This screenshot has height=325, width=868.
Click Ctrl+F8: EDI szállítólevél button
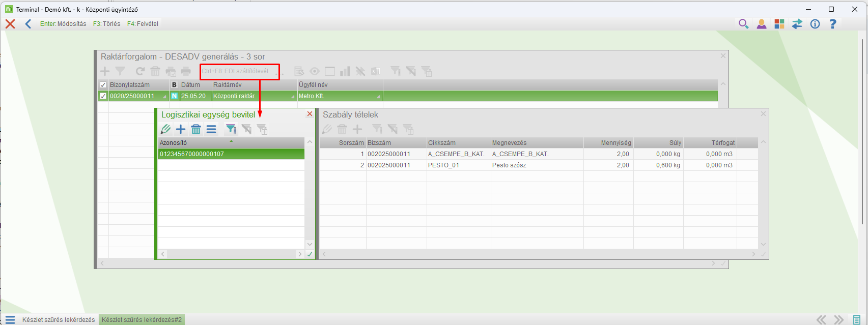(239, 71)
